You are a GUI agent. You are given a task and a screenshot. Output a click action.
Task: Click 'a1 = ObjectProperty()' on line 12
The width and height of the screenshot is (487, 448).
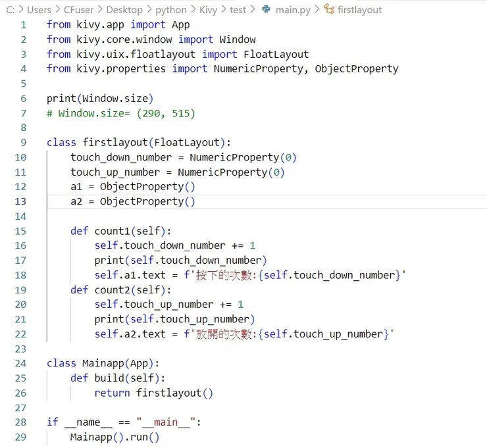coord(133,187)
